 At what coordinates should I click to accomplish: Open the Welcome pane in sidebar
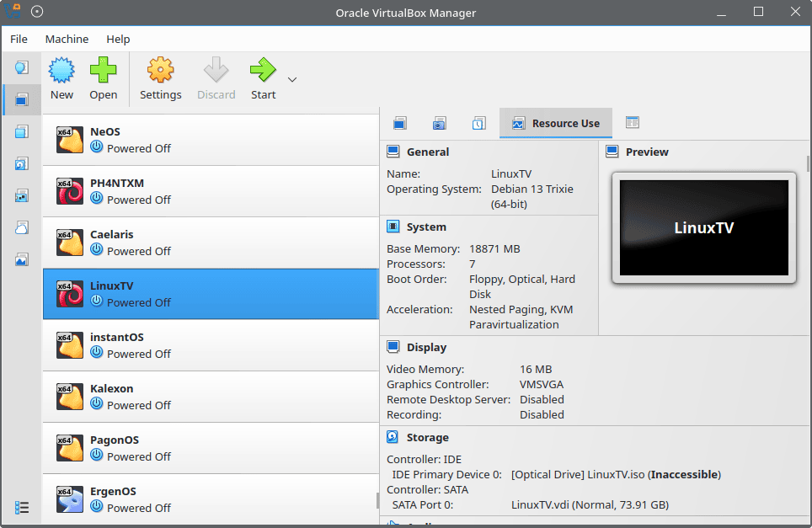coord(22,68)
